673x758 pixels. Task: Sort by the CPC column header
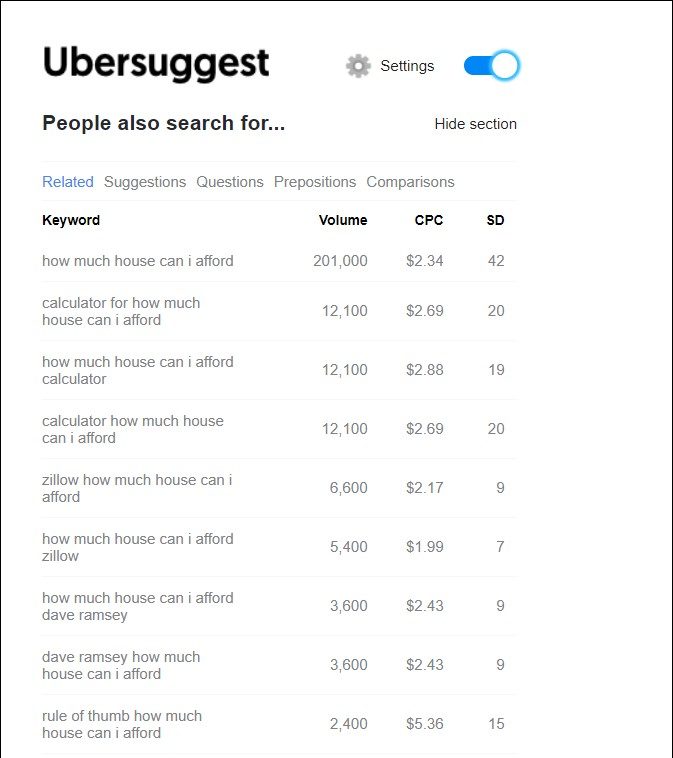(x=429, y=220)
